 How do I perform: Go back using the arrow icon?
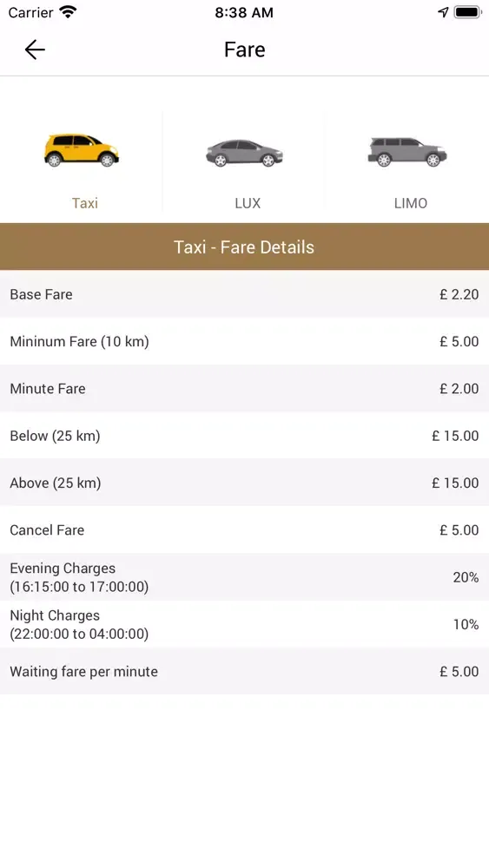pyautogui.click(x=35, y=49)
